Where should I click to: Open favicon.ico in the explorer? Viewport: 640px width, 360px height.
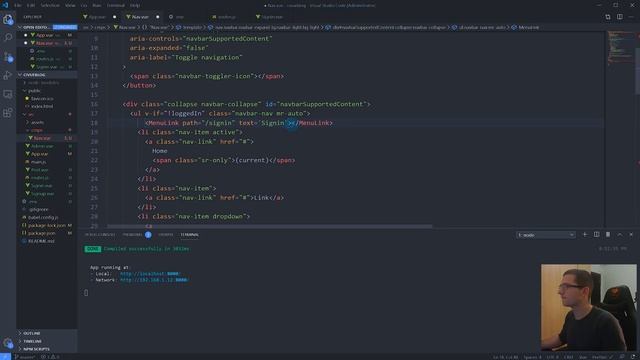tap(42, 98)
